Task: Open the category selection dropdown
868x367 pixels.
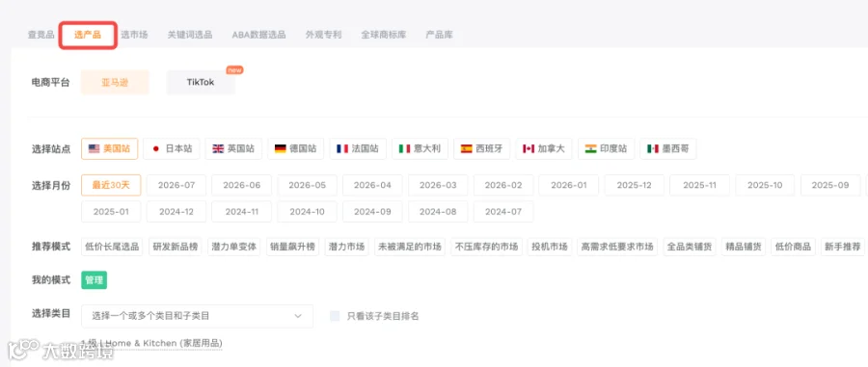Action: (197, 316)
